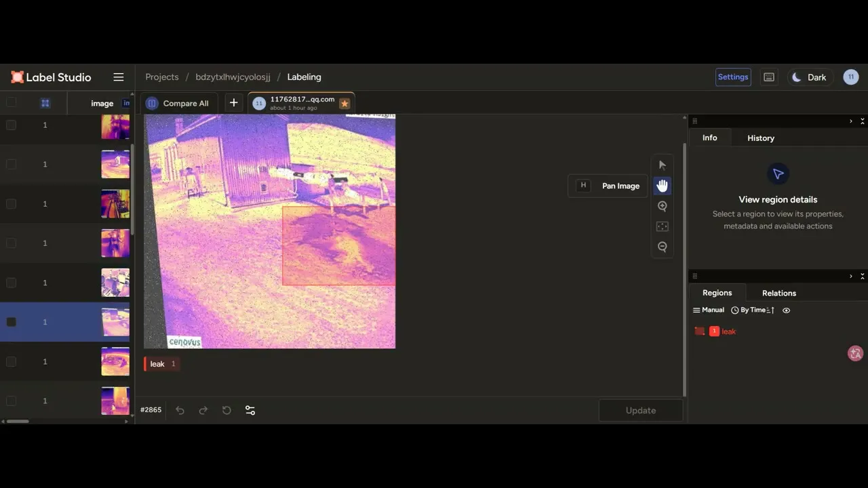
Task: Open the keyboard shortcuts icon
Action: [x=769, y=77]
